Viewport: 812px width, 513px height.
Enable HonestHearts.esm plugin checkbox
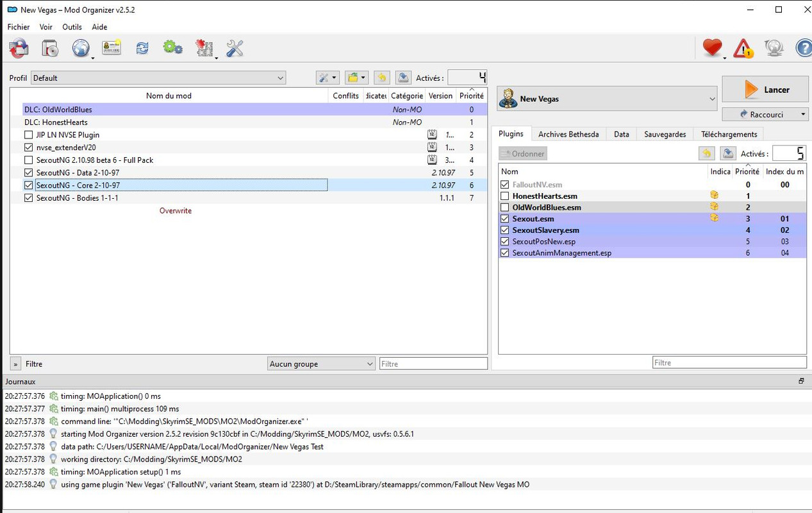click(505, 196)
